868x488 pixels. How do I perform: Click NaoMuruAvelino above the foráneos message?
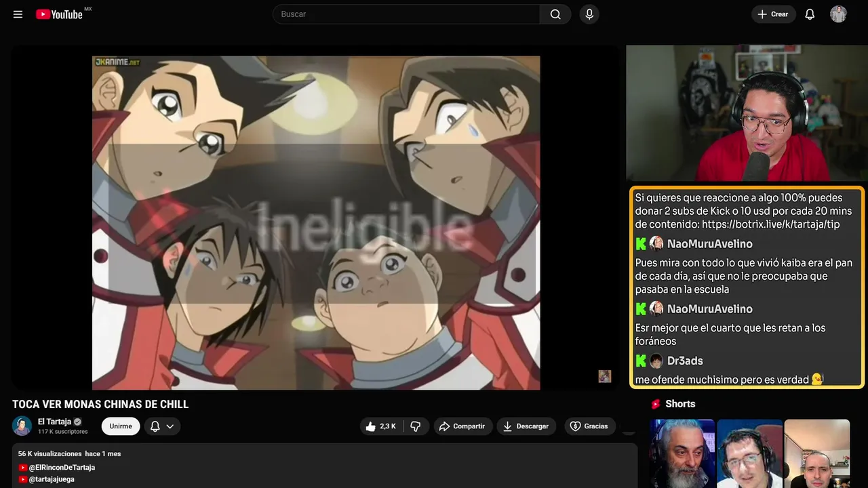pos(710,309)
